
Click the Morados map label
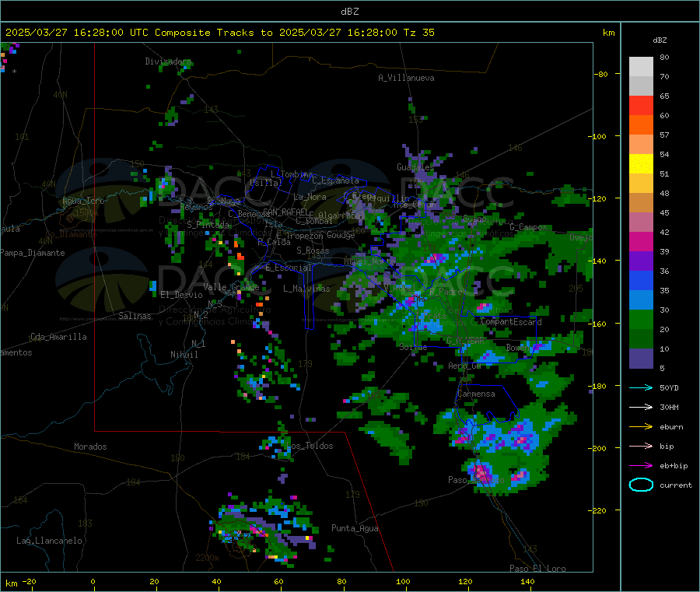coord(90,447)
